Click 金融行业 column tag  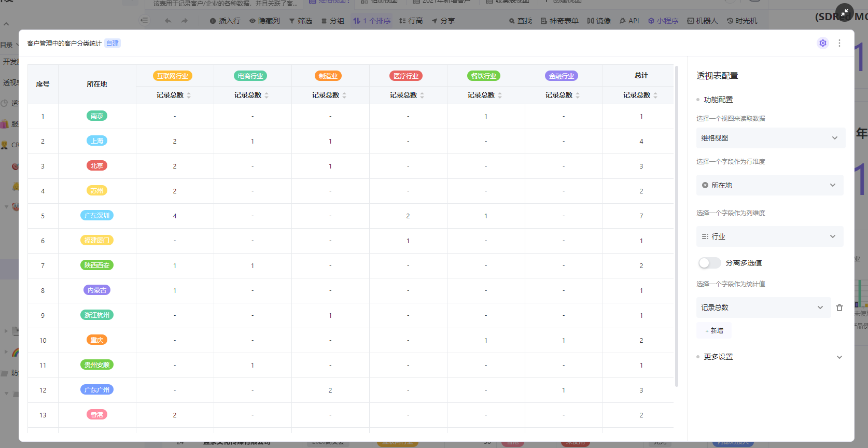pos(562,76)
